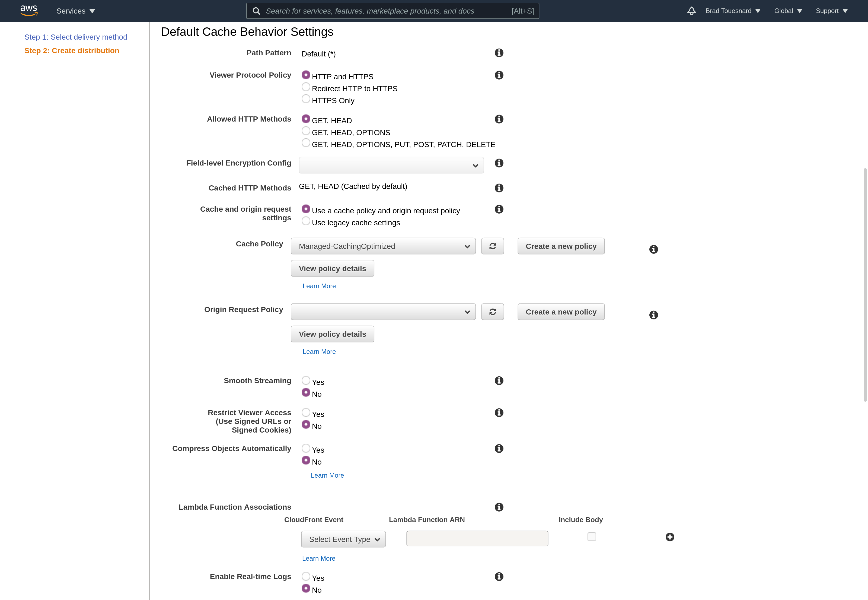View info tooltip for Path Pattern
Image resolution: width=868 pixels, height=600 pixels.
point(499,53)
